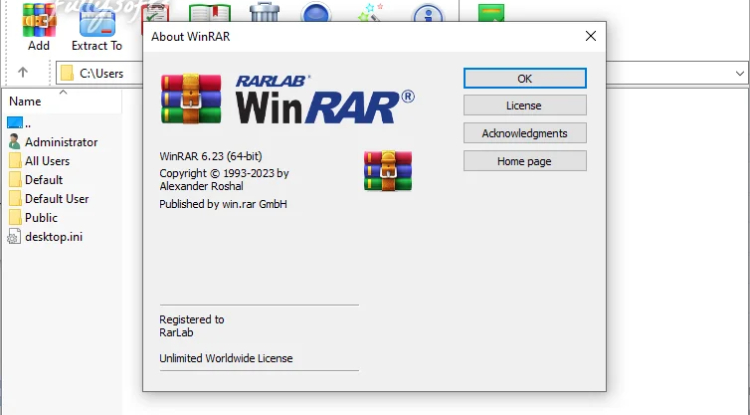The height and width of the screenshot is (415, 750).
Task: Click the Add archive toolbar icon
Action: click(39, 20)
